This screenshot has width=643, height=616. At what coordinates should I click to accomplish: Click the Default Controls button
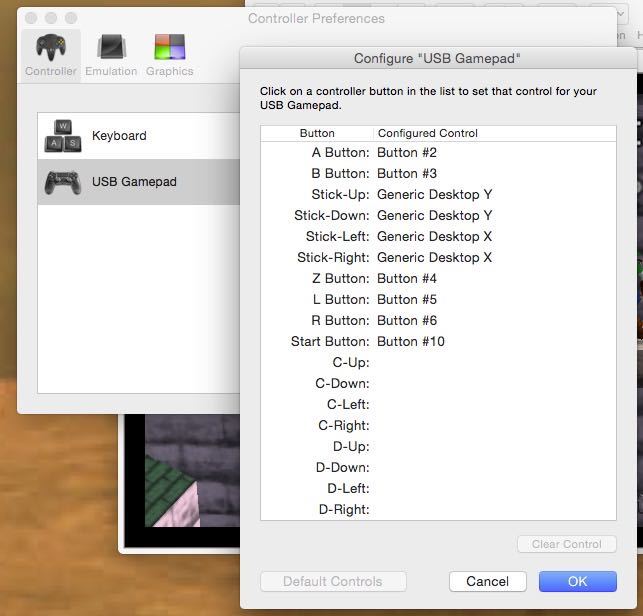pyautogui.click(x=333, y=581)
